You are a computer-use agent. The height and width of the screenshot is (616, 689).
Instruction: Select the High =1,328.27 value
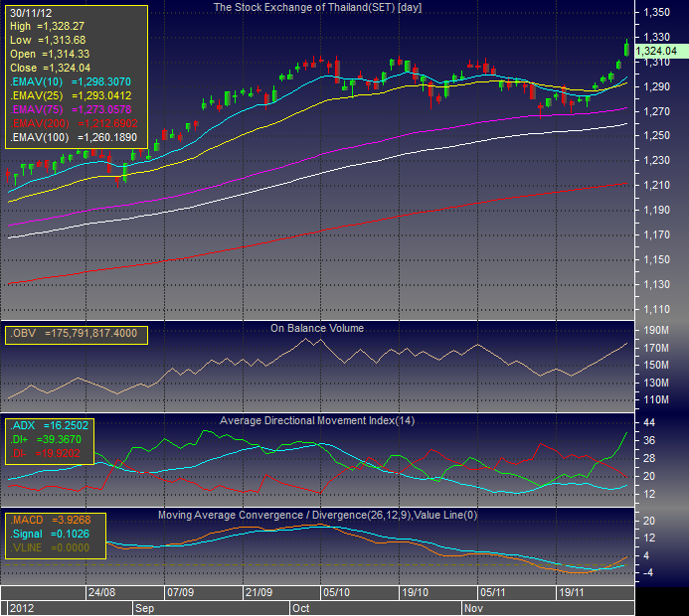click(x=47, y=27)
